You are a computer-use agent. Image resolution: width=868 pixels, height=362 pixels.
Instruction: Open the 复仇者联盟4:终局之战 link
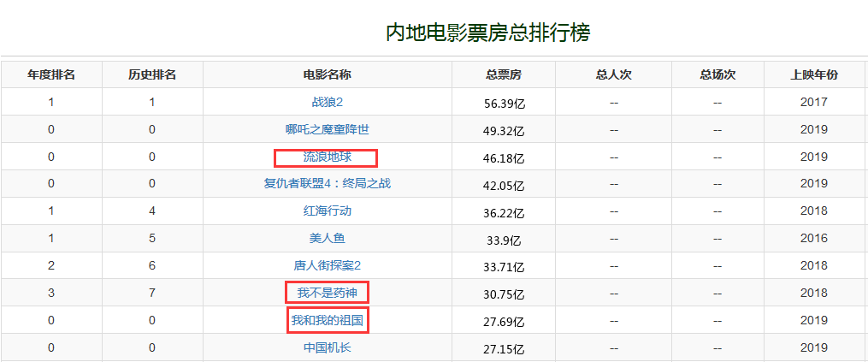[328, 183]
